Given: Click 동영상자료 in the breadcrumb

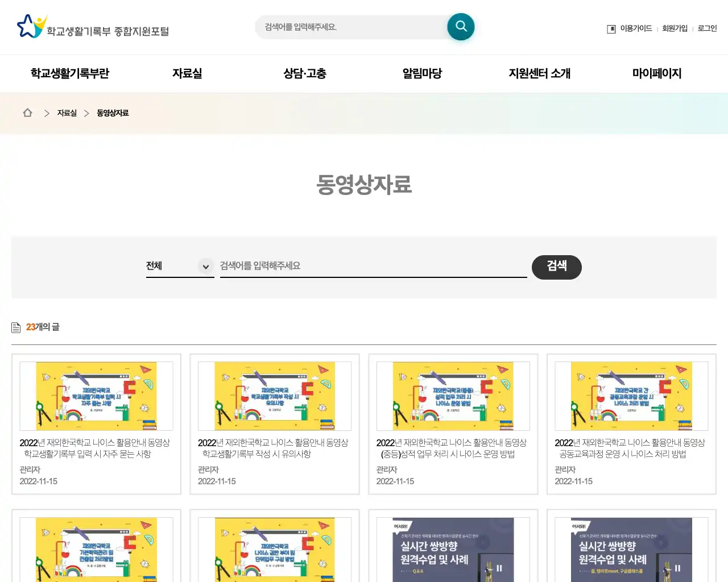Looking at the screenshot, I should coord(113,113).
